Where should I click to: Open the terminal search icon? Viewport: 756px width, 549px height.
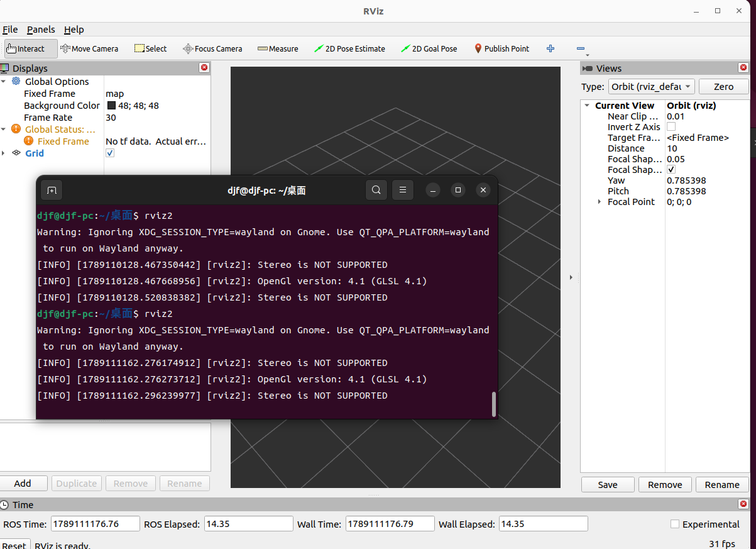[376, 190]
